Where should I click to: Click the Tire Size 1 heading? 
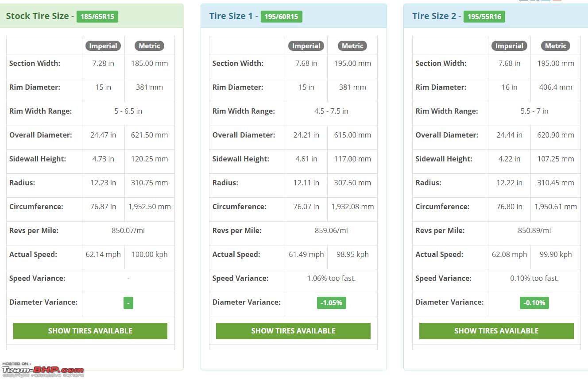pyautogui.click(x=231, y=16)
